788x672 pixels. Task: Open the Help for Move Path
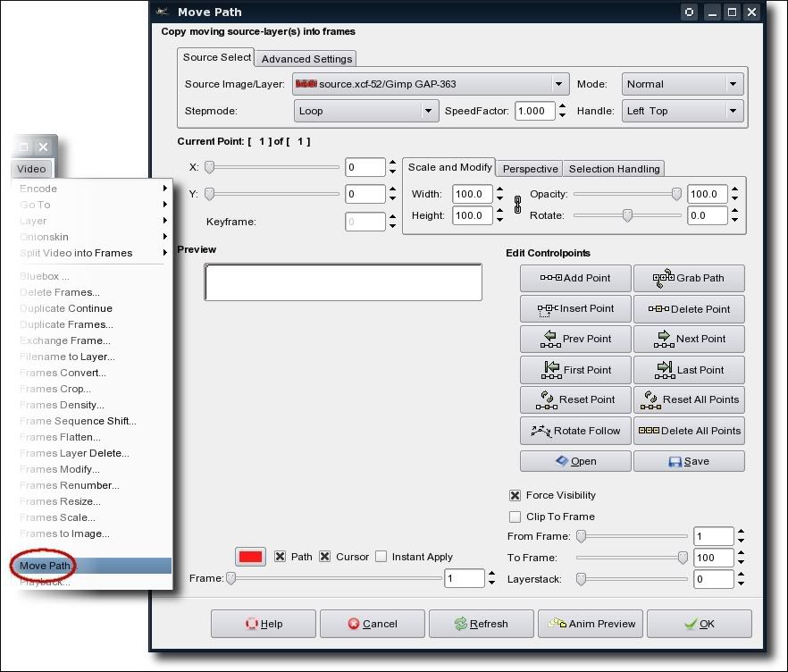coord(264,624)
